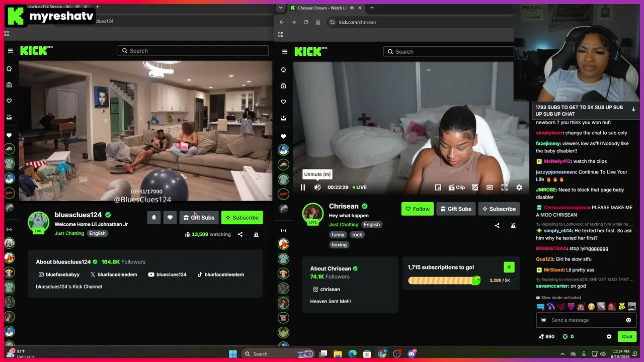The width and height of the screenshot is (644, 362).
Task: Open the hamburger menu in the right Kick window
Action: click(x=285, y=52)
